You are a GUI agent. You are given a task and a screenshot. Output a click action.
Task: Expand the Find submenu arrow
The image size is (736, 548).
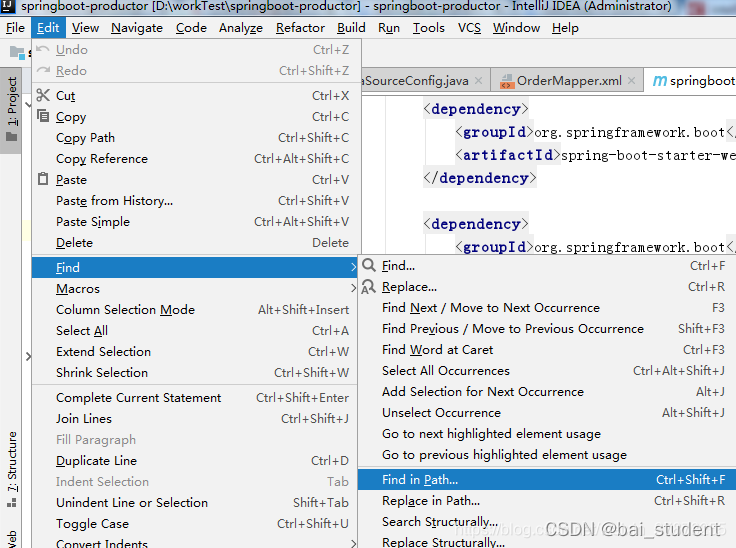(x=353, y=267)
